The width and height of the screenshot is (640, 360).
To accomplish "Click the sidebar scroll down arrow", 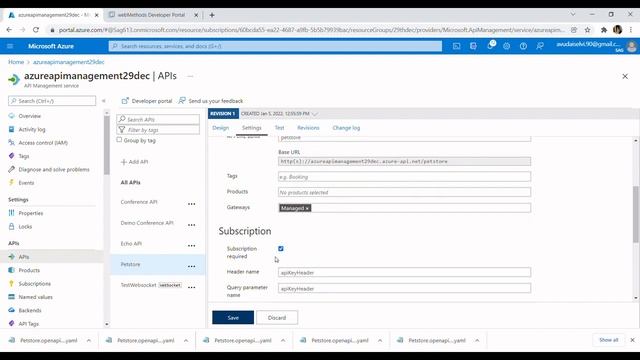I will point(107,324).
